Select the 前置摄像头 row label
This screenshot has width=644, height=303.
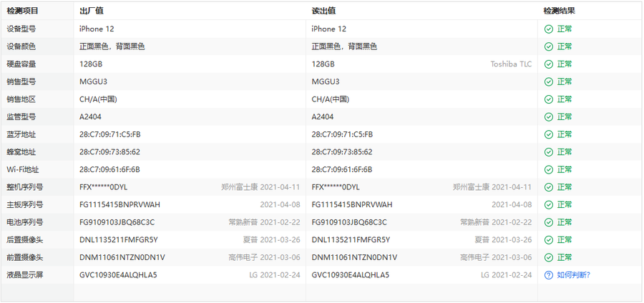[x=24, y=257]
